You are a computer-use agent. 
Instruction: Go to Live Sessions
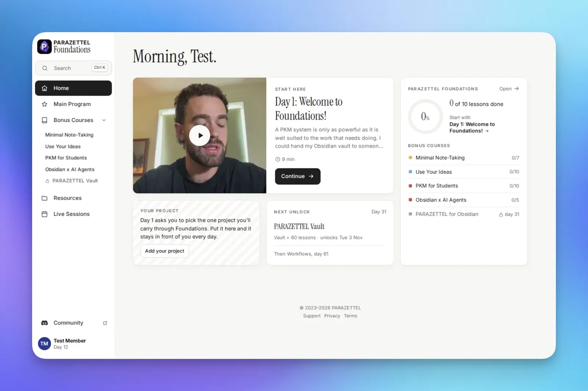pyautogui.click(x=73, y=214)
